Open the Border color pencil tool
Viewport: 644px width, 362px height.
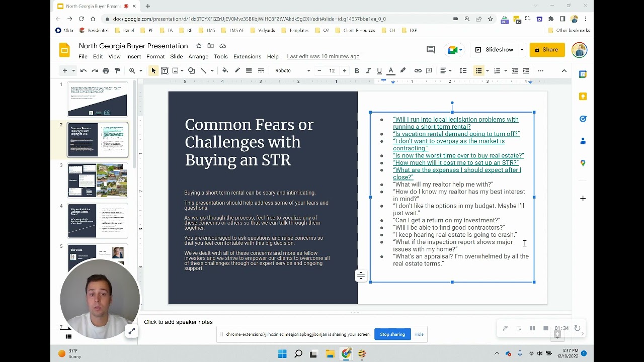point(237,71)
